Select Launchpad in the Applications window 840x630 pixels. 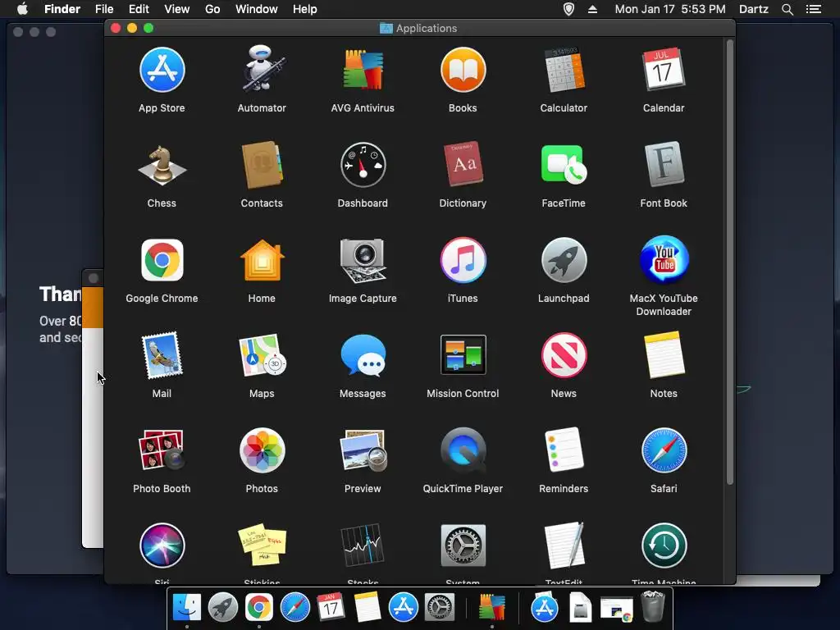click(x=564, y=260)
